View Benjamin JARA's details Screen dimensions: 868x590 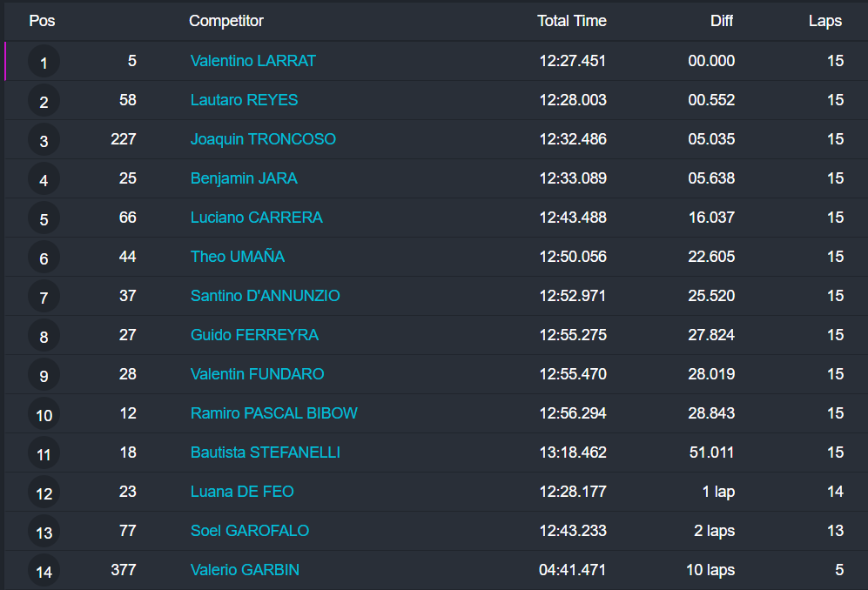[244, 178]
